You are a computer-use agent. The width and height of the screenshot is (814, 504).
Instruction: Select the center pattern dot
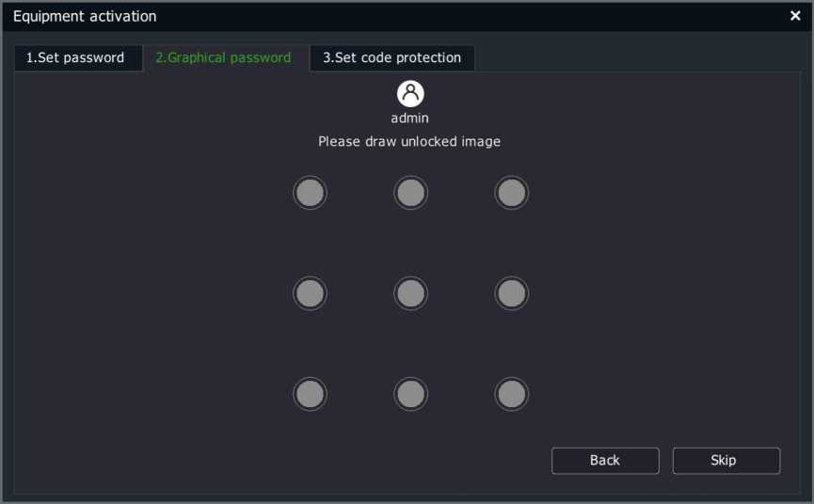click(x=410, y=293)
